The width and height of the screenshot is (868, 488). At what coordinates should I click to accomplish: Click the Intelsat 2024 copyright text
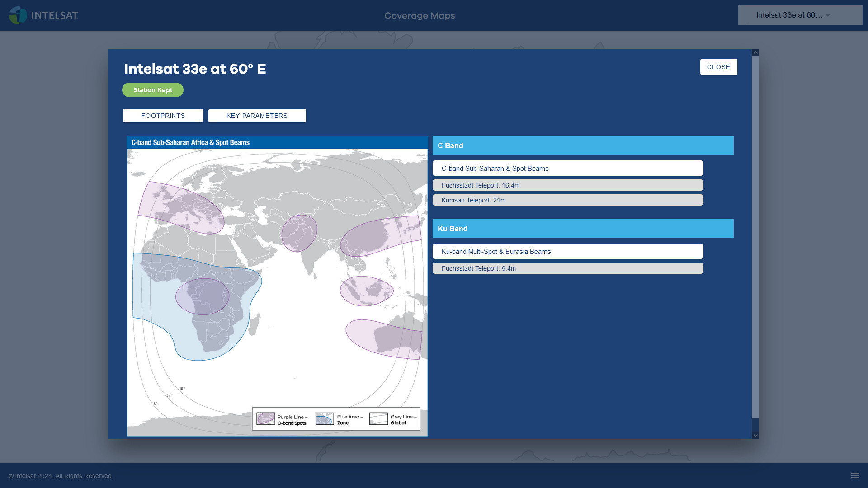61,476
